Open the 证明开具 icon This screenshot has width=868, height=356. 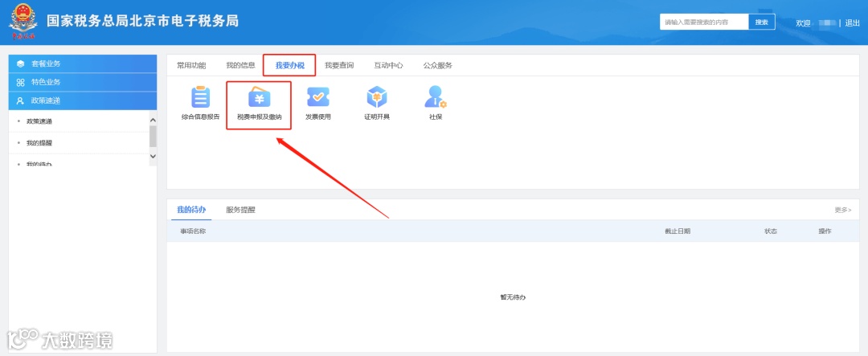point(377,97)
